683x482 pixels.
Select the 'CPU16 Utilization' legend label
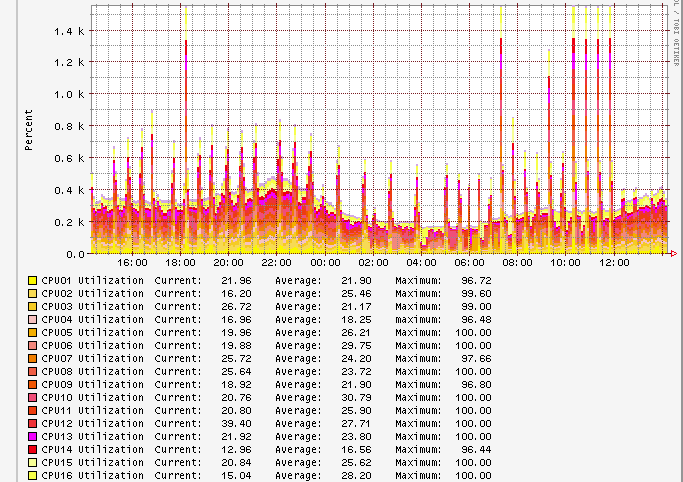92,476
